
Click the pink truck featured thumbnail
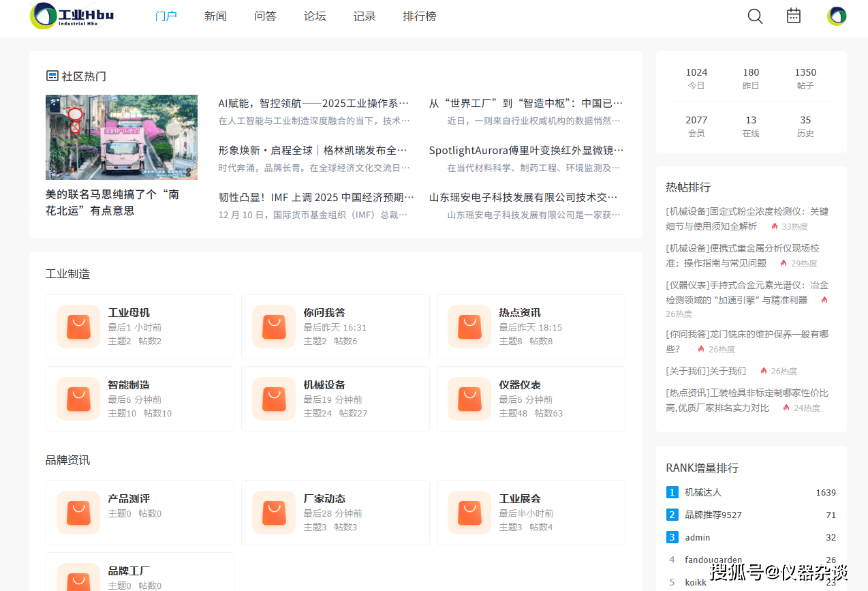point(121,137)
